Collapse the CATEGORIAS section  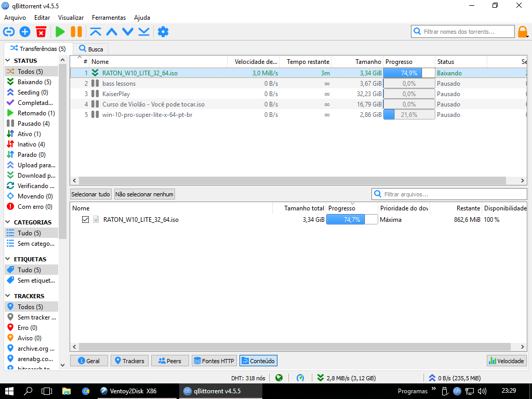pyautogui.click(x=8, y=222)
